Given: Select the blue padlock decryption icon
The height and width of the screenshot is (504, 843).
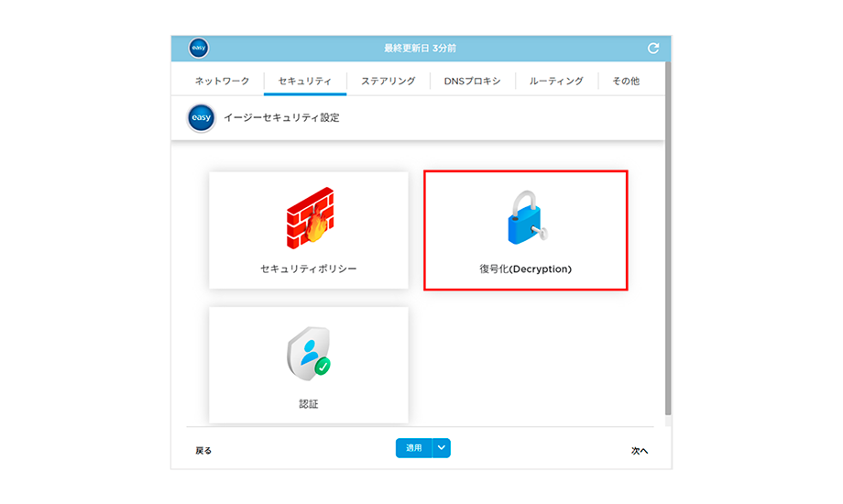Looking at the screenshot, I should point(525,220).
